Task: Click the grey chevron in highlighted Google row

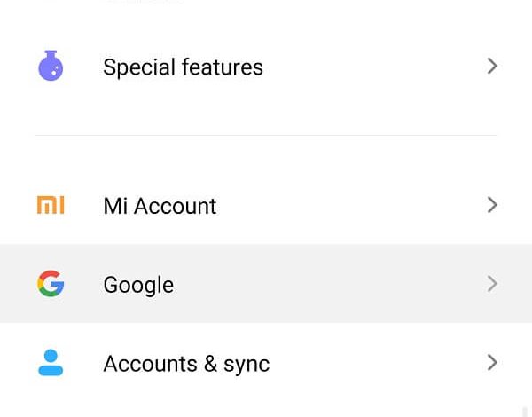Action: (492, 284)
